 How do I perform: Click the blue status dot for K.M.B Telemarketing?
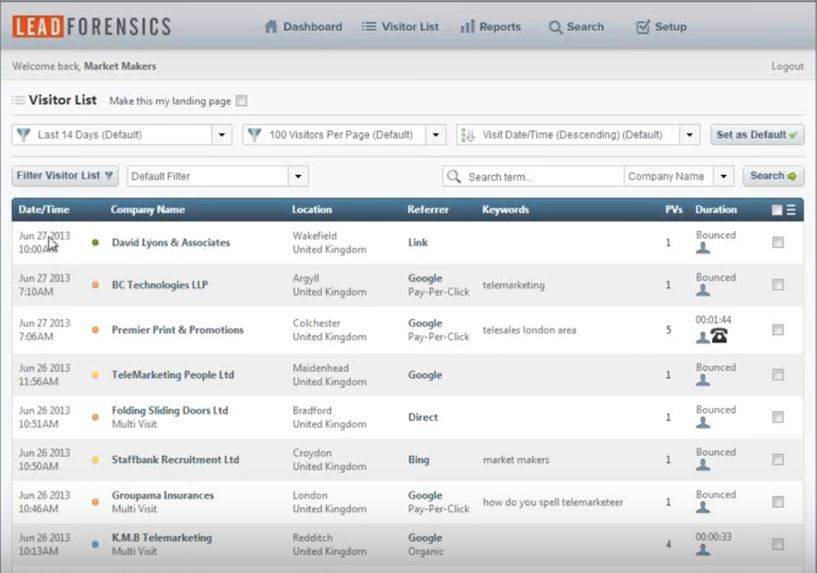(95, 544)
